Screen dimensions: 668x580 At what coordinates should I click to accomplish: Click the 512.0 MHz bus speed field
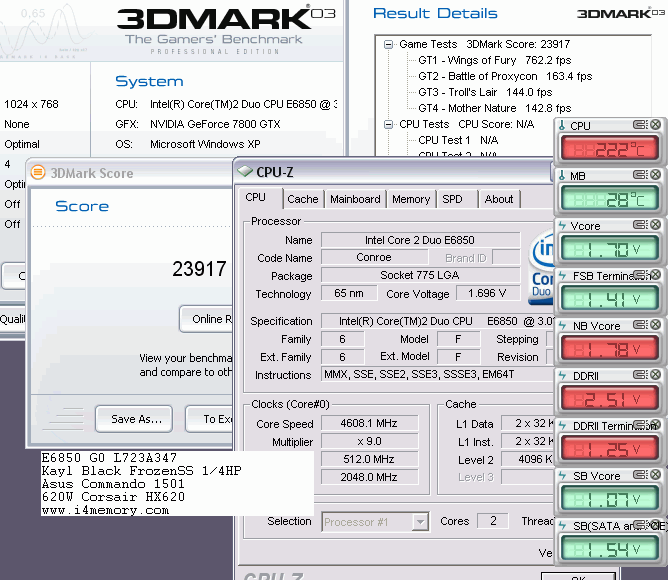click(x=369, y=459)
